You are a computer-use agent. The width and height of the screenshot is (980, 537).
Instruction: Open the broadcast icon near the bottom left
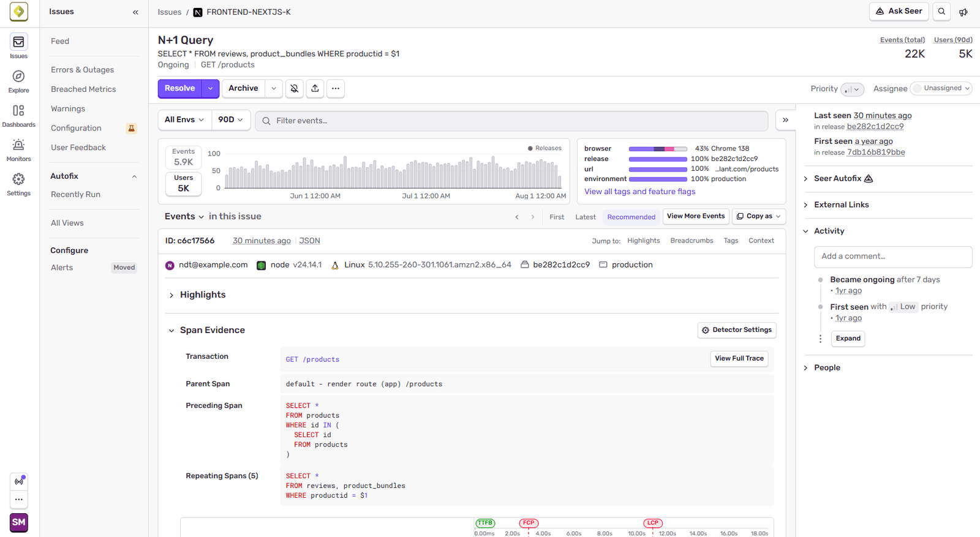pos(19,481)
